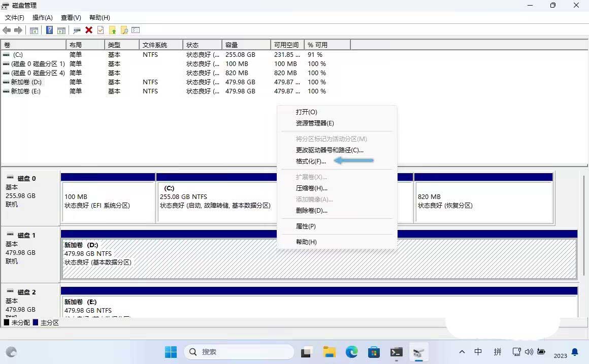The image size is (589, 364).
Task: Click the Forward arrow in toolbar
Action: coord(18,30)
